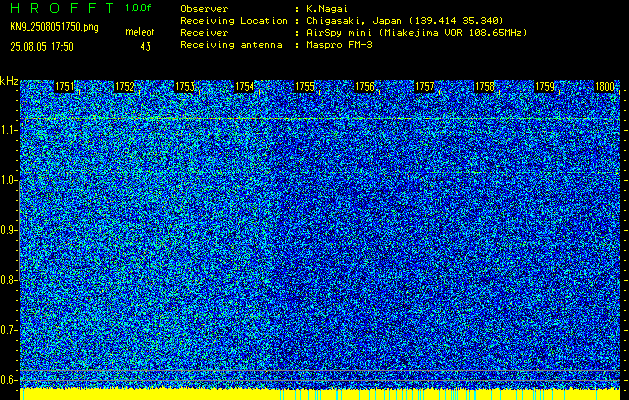Click the Observer field label
The width and height of the screenshot is (629, 400).
pos(204,8)
